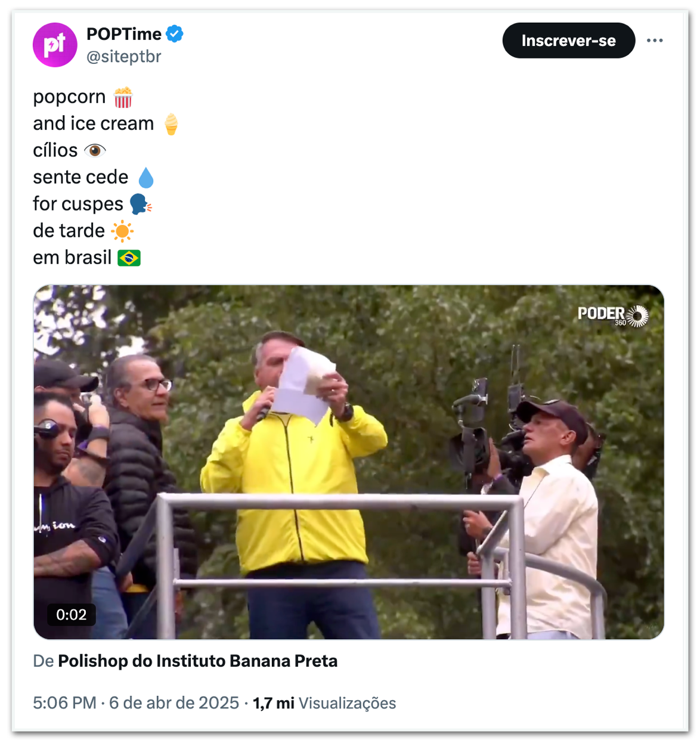Image resolution: width=700 pixels, height=743 pixels.
Task: Play the video of the man in yellow jacket
Action: coord(348,462)
